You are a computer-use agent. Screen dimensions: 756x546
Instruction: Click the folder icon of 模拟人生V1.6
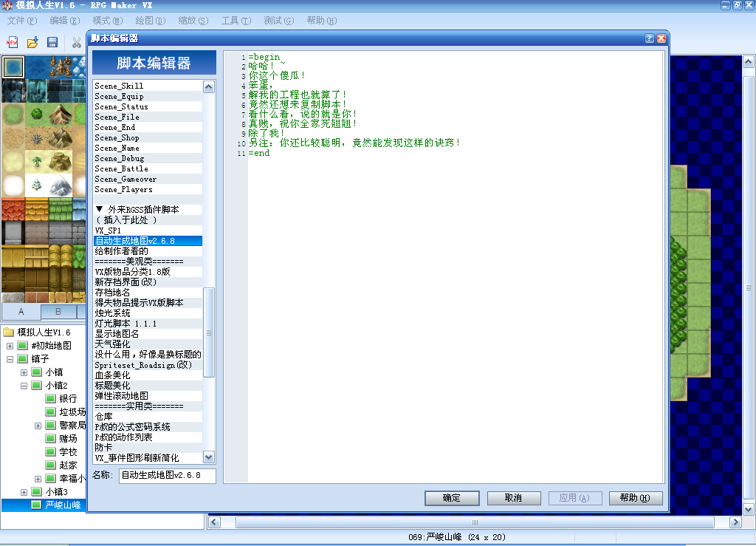[8, 332]
